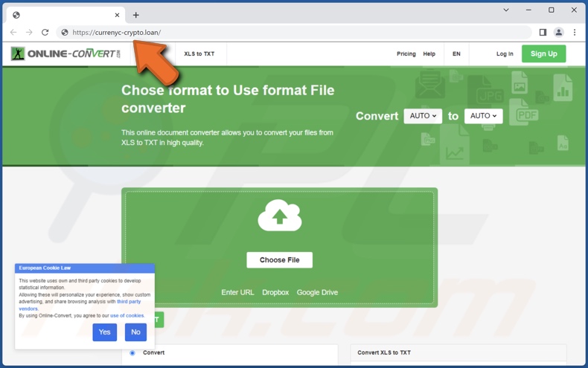Reload the page with refresh icon
The height and width of the screenshot is (368, 588).
click(45, 33)
